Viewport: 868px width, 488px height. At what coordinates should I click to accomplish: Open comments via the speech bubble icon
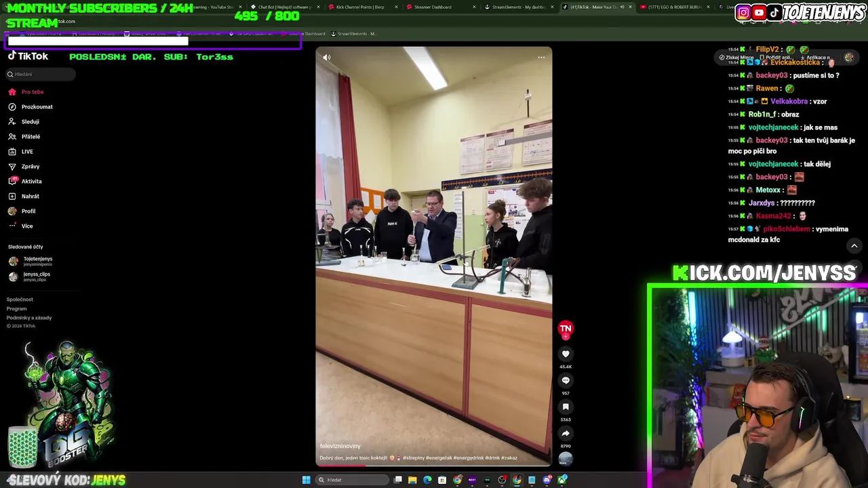566,380
